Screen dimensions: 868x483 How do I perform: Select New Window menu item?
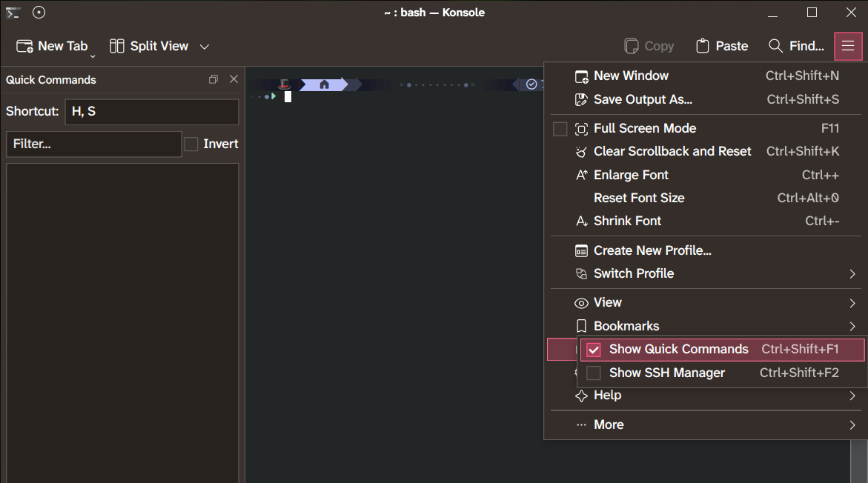point(706,76)
